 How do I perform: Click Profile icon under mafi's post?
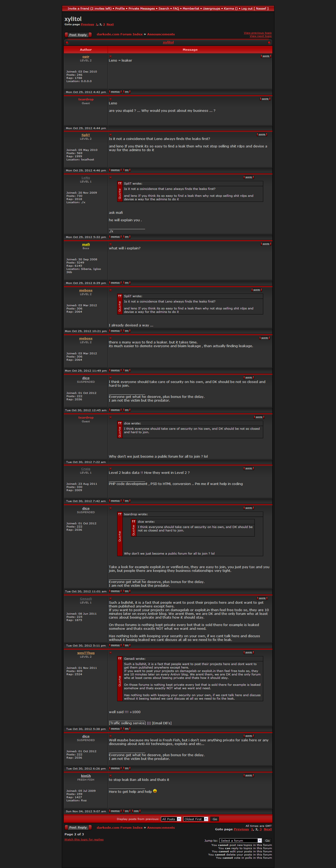coord(116,283)
